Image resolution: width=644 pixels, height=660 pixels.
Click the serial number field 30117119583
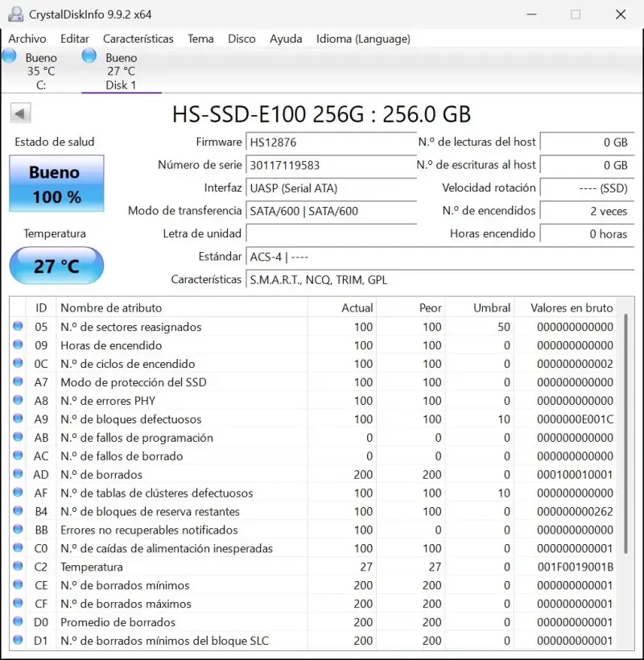(332, 165)
